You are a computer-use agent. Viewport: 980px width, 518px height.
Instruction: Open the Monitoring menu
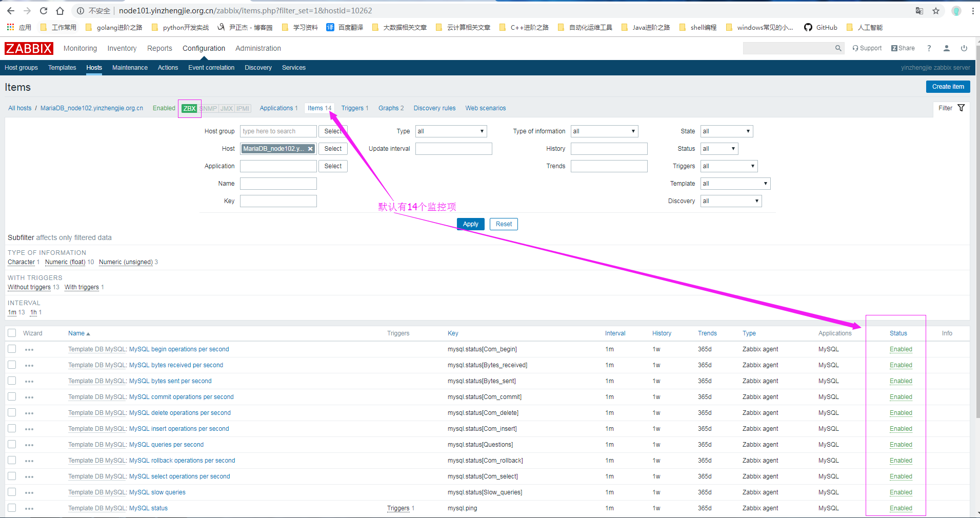pyautogui.click(x=80, y=48)
